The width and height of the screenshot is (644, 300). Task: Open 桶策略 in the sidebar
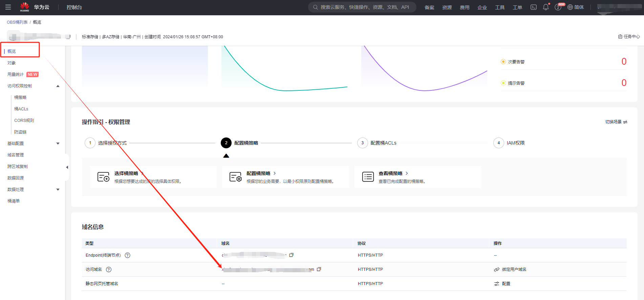click(x=20, y=98)
